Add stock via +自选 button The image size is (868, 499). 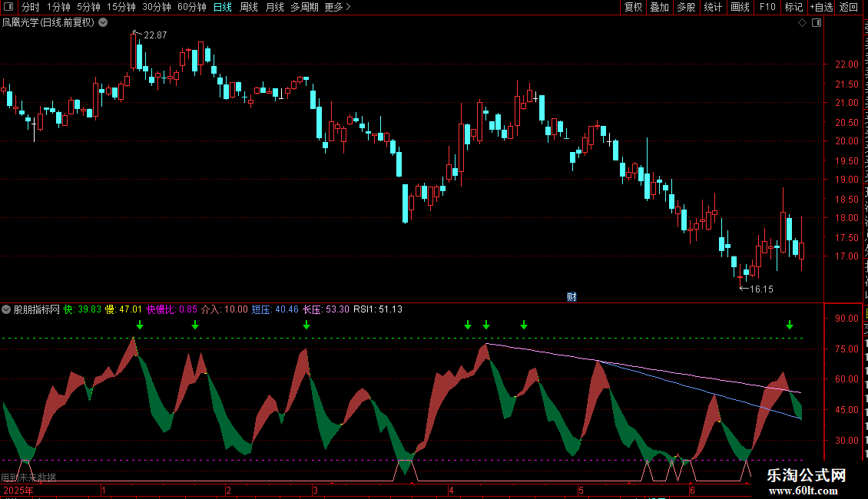tap(821, 7)
